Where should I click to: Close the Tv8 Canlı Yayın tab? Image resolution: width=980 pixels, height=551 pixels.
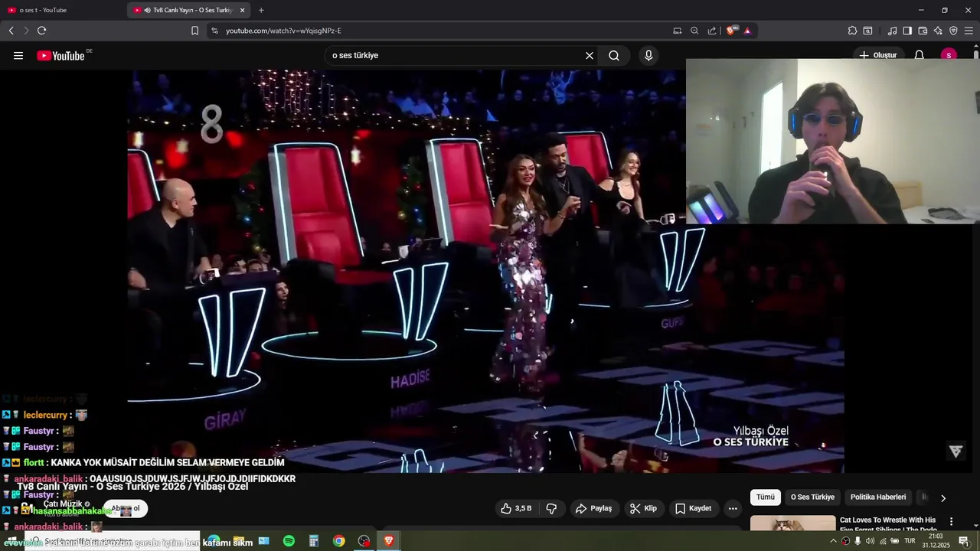[243, 10]
